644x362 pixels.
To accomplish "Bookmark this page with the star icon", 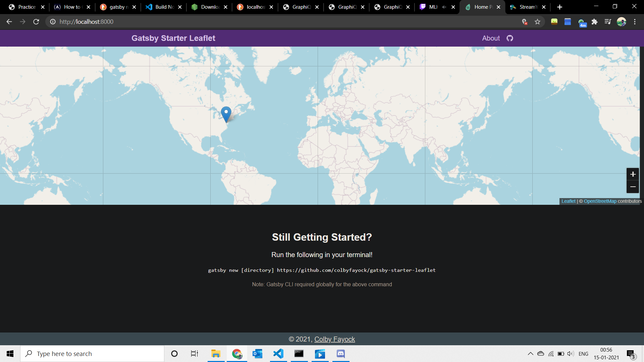I will (x=538, y=22).
